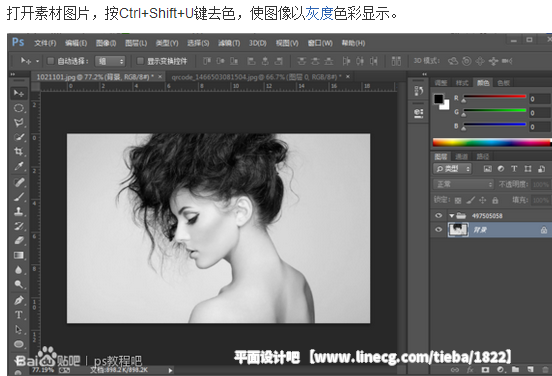Click the 不透明度 opacity field
Image resolution: width=552 pixels, height=376 pixels.
(541, 184)
